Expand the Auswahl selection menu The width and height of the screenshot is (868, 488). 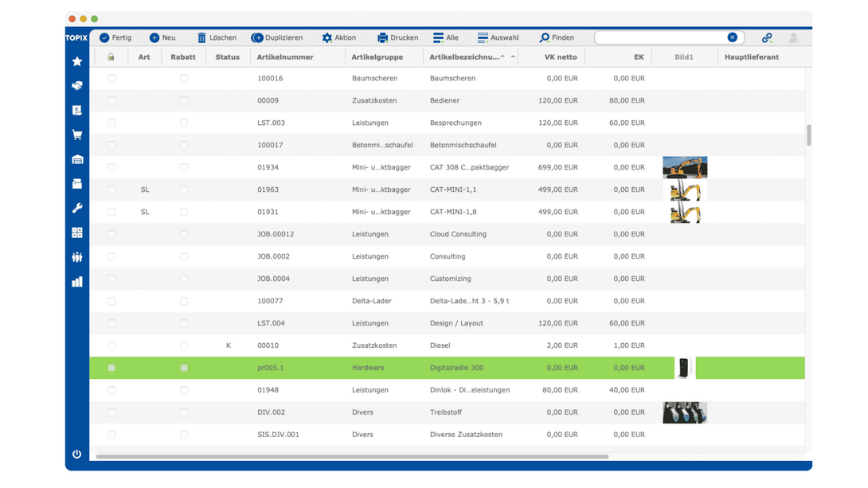[x=498, y=37]
